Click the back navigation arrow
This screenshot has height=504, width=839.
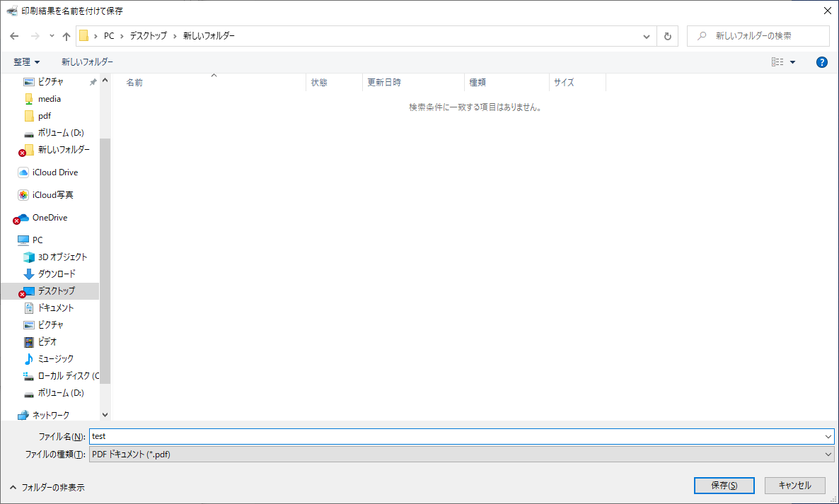[14, 35]
